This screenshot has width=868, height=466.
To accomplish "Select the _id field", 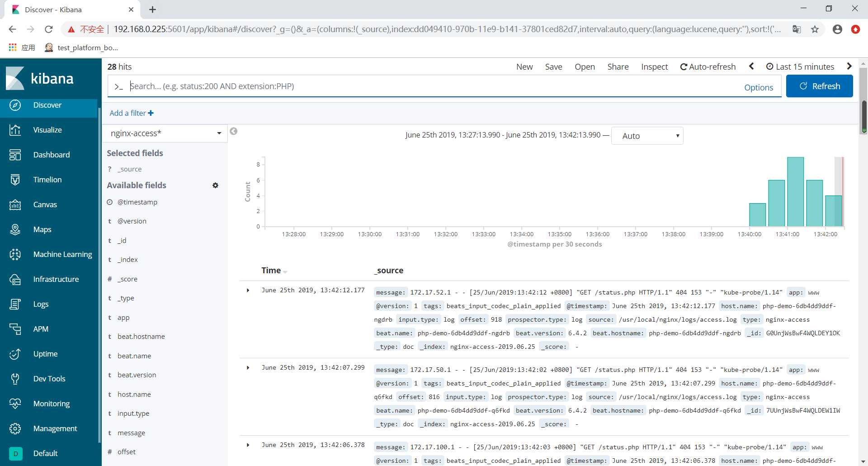I will [x=122, y=240].
